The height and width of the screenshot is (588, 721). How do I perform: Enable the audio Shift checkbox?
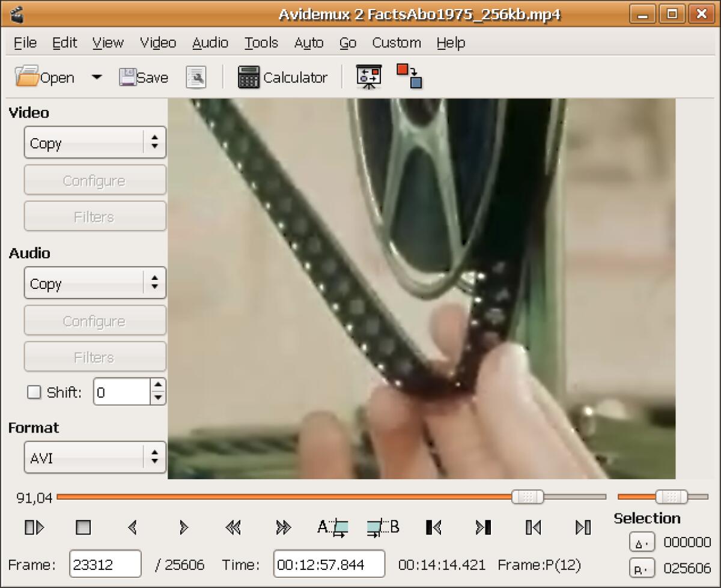click(x=34, y=392)
